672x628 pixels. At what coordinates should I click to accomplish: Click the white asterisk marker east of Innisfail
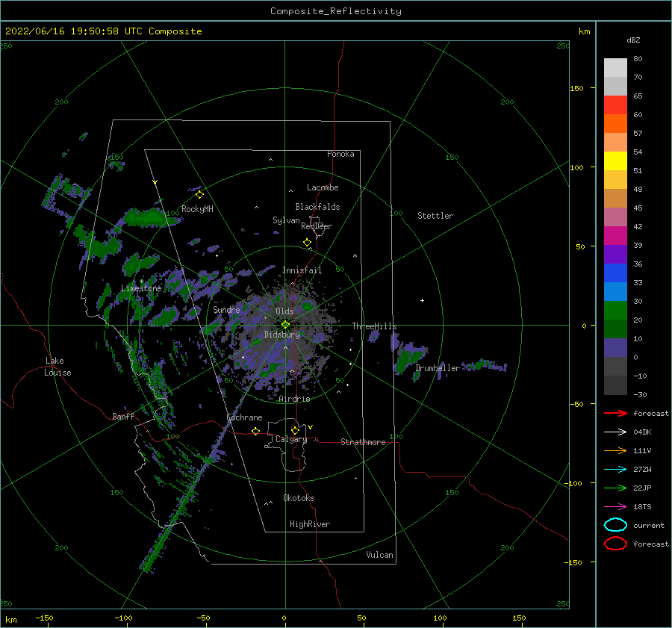pyautogui.click(x=355, y=256)
